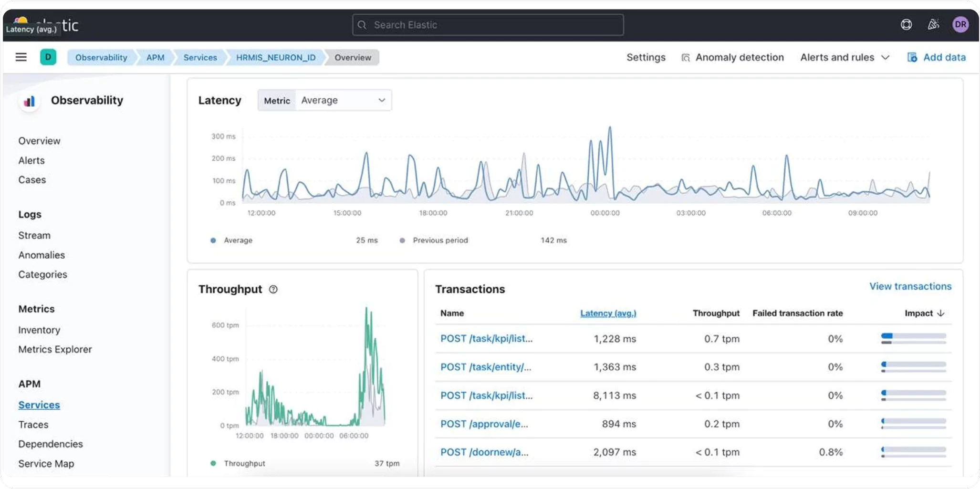This screenshot has height=489, width=980.
Task: Open the POST /doornew/a... transaction
Action: point(484,452)
